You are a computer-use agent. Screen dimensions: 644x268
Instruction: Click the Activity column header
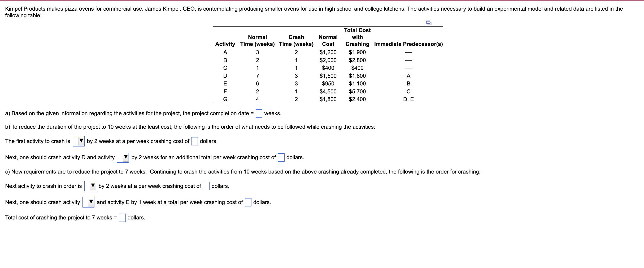click(x=225, y=44)
